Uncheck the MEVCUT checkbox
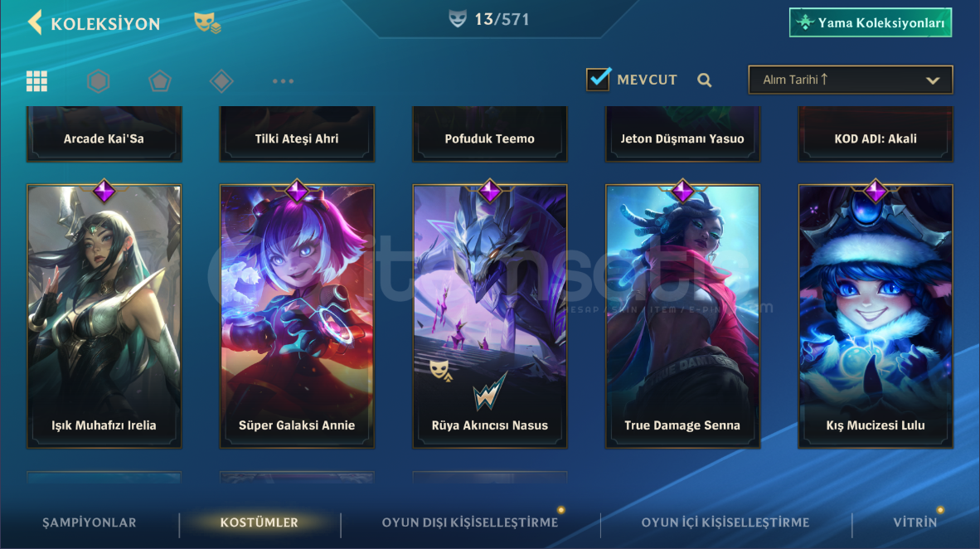 pos(598,79)
